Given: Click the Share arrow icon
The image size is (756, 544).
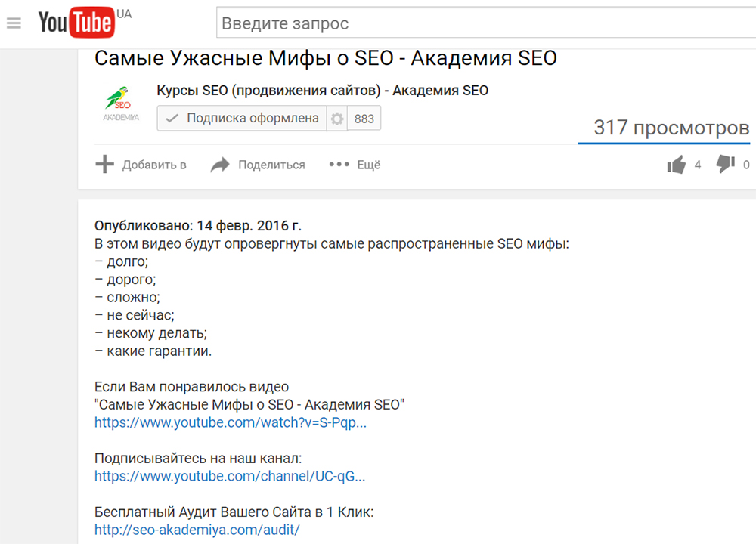Looking at the screenshot, I should pyautogui.click(x=220, y=165).
